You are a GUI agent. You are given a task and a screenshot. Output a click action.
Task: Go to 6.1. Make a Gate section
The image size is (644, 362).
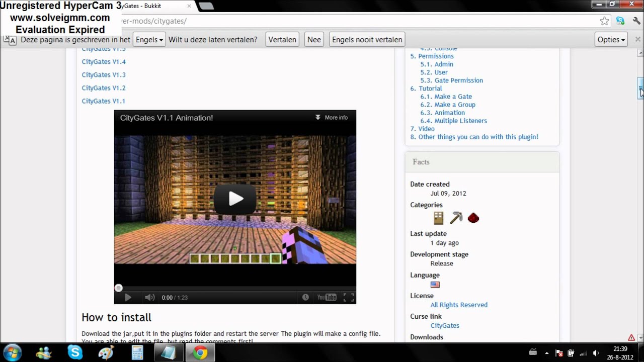pyautogui.click(x=446, y=97)
